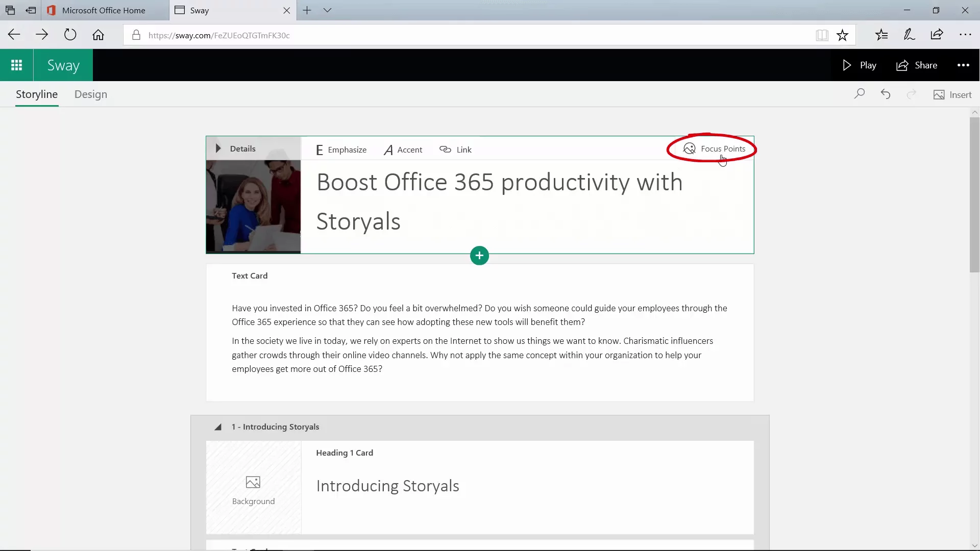The image size is (980, 551).
Task: Show tabs you've set aside
Action: 10,10
